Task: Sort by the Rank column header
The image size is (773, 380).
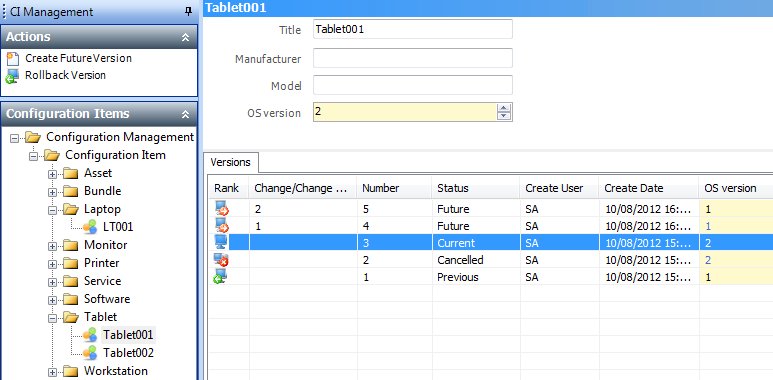Action: (x=230, y=188)
